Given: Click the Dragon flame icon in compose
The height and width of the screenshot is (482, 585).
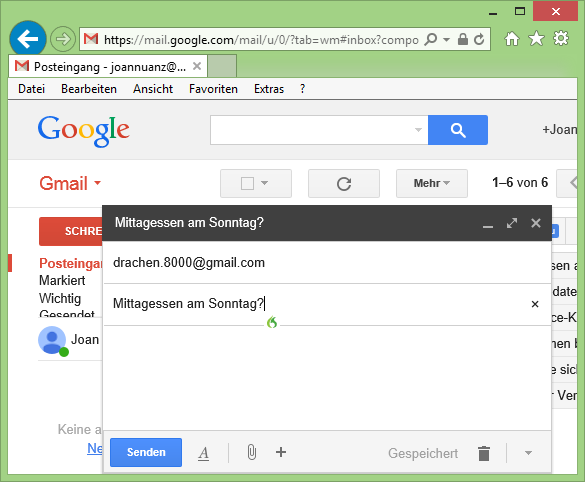Looking at the screenshot, I should click(272, 322).
